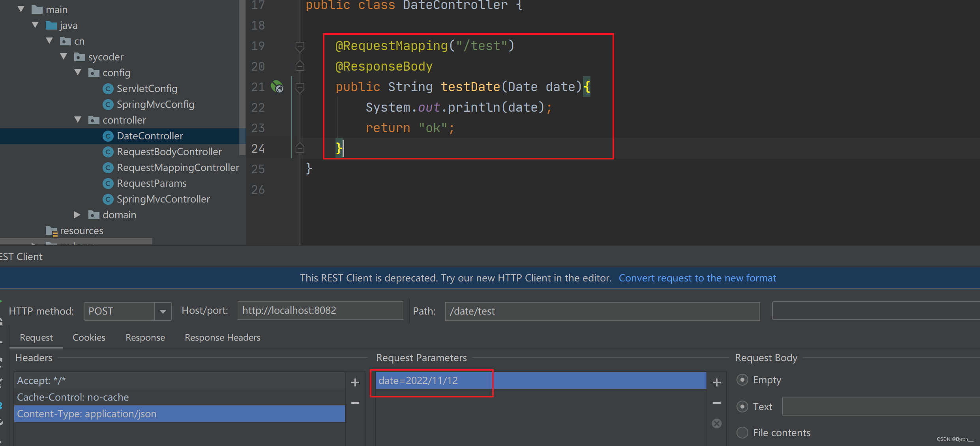Image resolution: width=980 pixels, height=446 pixels.
Task: Select the date=2022/11/12 parameter row
Action: [541, 380]
